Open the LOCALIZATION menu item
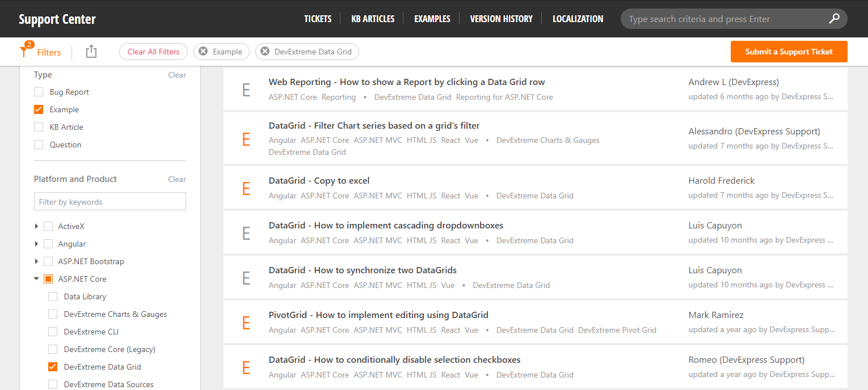 [x=578, y=19]
